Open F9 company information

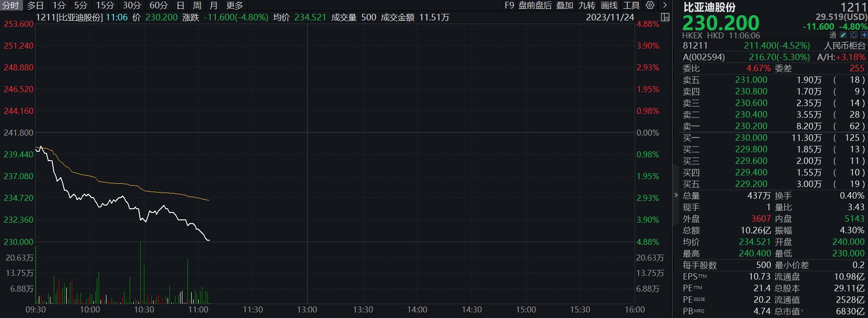(509, 6)
